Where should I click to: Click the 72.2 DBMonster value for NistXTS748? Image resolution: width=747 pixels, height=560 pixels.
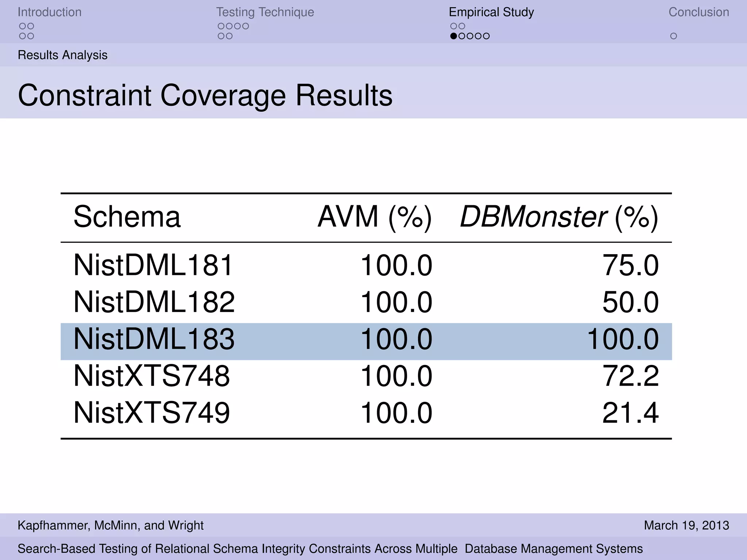631,376
